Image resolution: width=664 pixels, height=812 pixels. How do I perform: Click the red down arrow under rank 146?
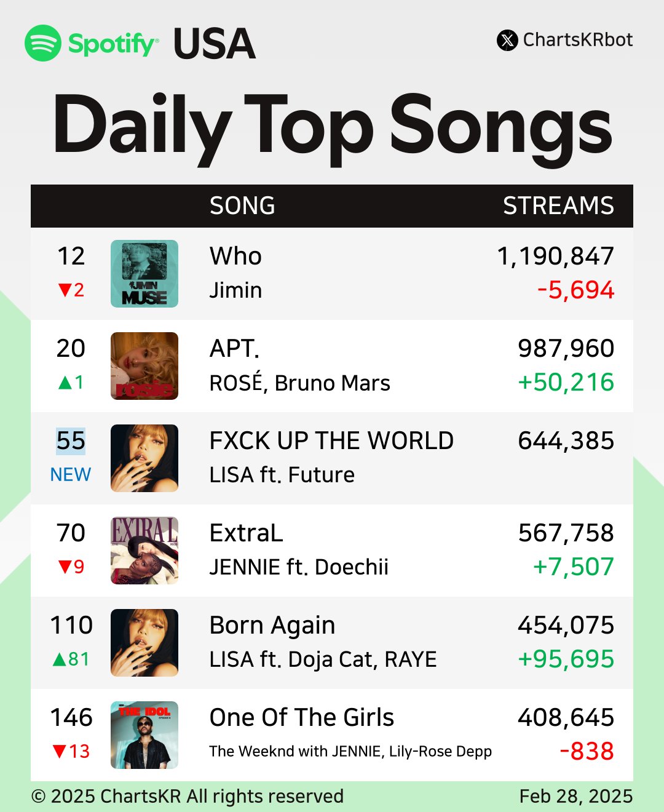[x=59, y=751]
